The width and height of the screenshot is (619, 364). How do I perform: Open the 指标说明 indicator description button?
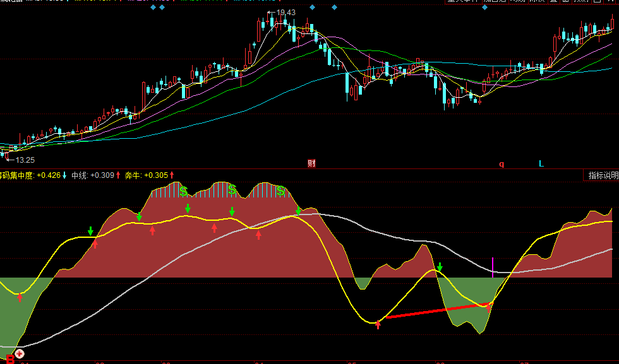click(x=603, y=175)
